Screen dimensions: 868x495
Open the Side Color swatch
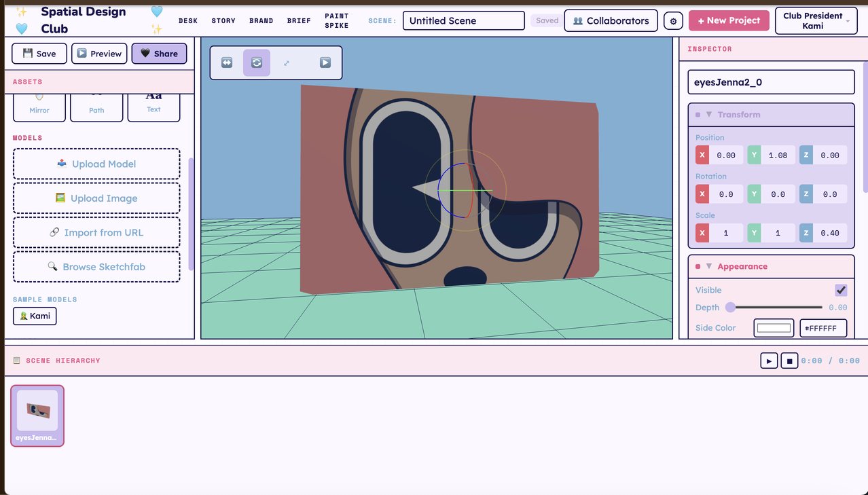click(x=774, y=328)
